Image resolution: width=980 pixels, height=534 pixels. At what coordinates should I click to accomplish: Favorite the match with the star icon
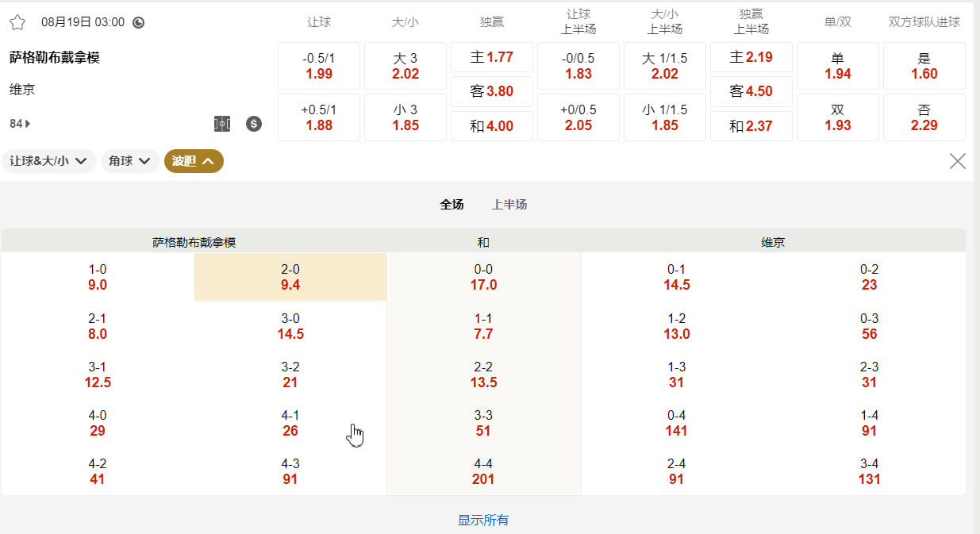[x=17, y=22]
